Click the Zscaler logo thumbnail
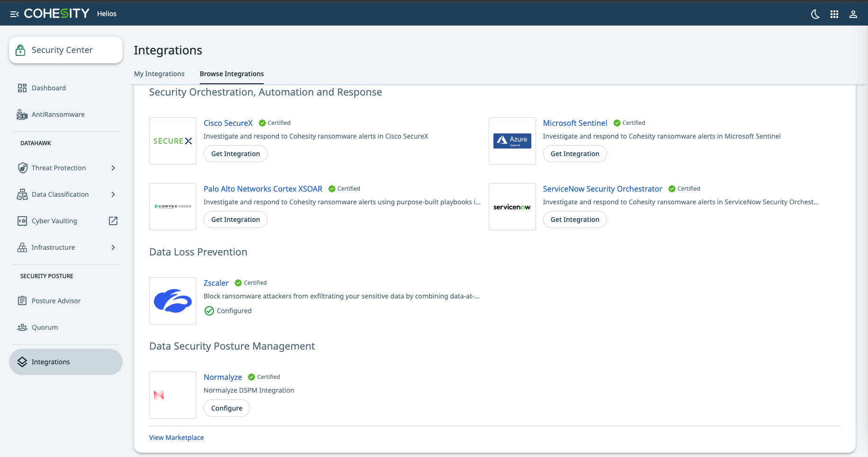The height and width of the screenshot is (457, 868). pos(173,301)
